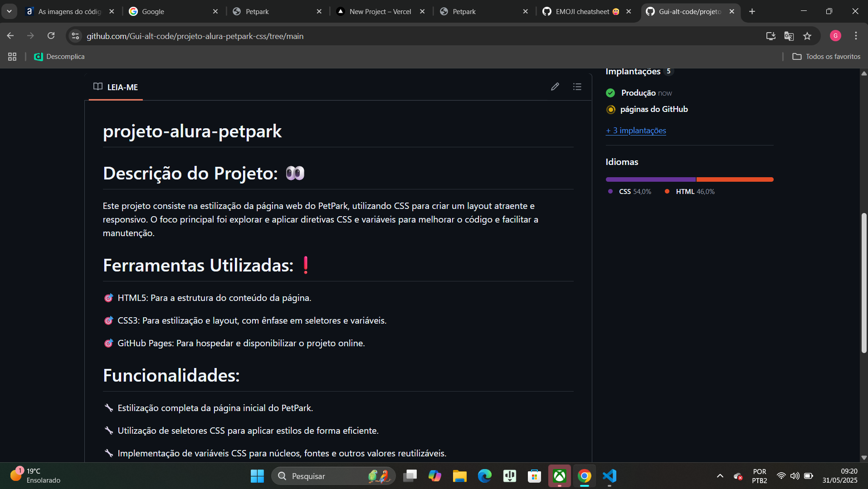Open the Chrome three-dot menu
The width and height of the screenshot is (868, 489).
coord(856,36)
